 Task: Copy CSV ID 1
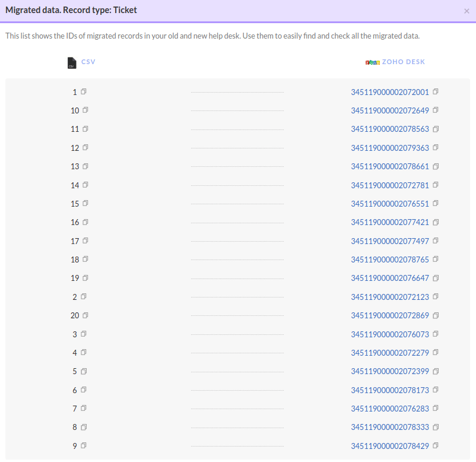[84, 91]
